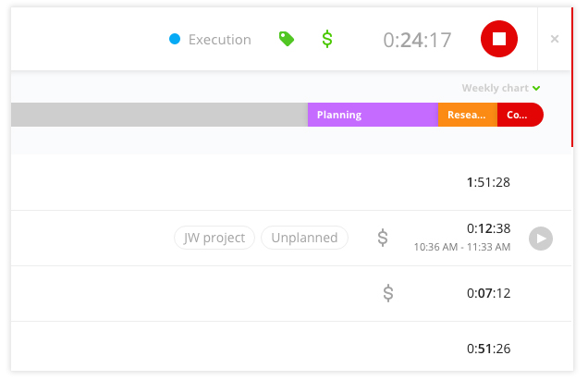Screen dimensions: 588x380
Task: Click the 1:51:28 total duration
Action: [x=488, y=182]
